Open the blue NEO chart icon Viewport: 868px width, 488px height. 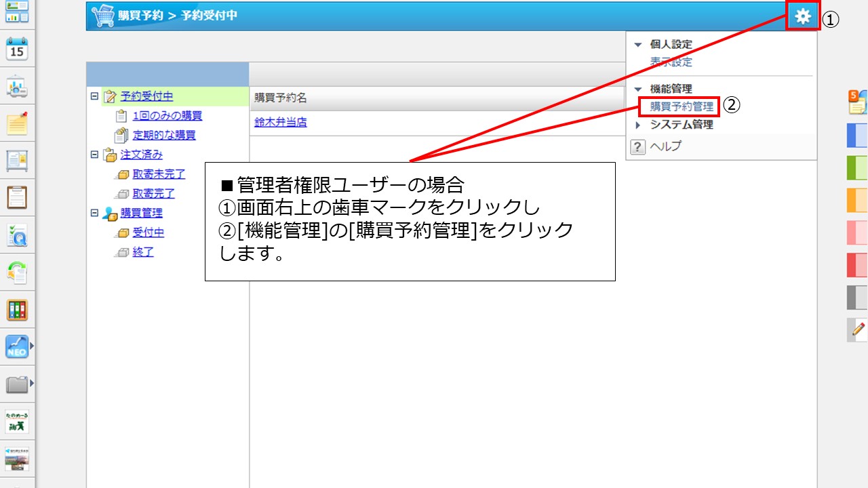coord(16,347)
